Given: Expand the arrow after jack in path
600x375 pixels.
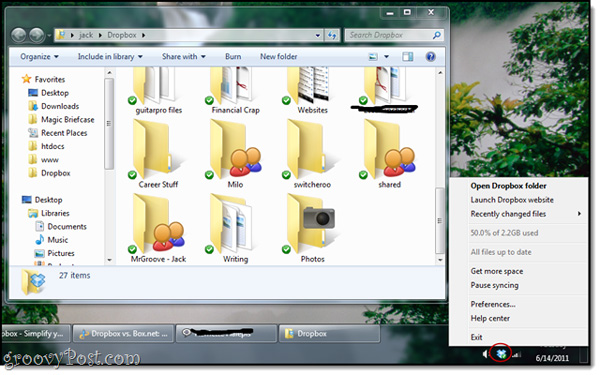Looking at the screenshot, I should point(100,35).
